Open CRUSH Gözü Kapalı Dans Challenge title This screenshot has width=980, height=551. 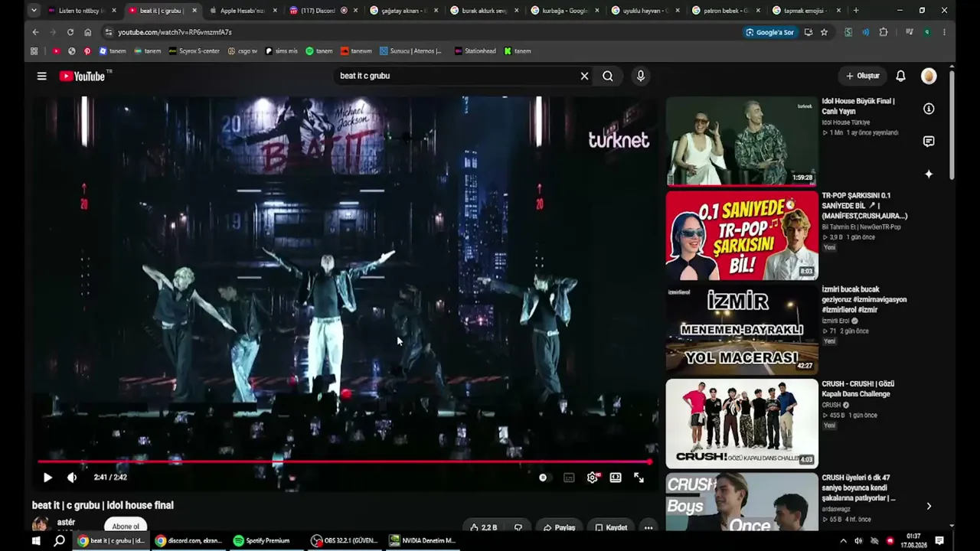pos(858,389)
